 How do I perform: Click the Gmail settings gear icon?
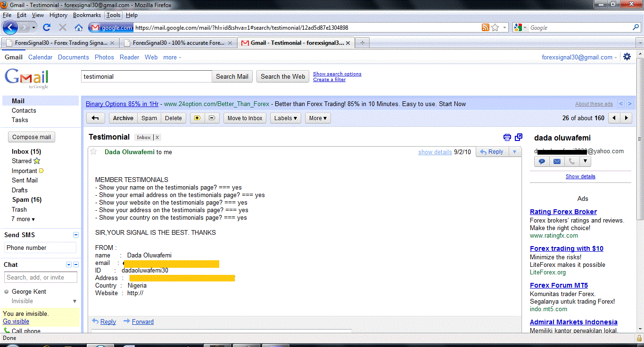(627, 57)
